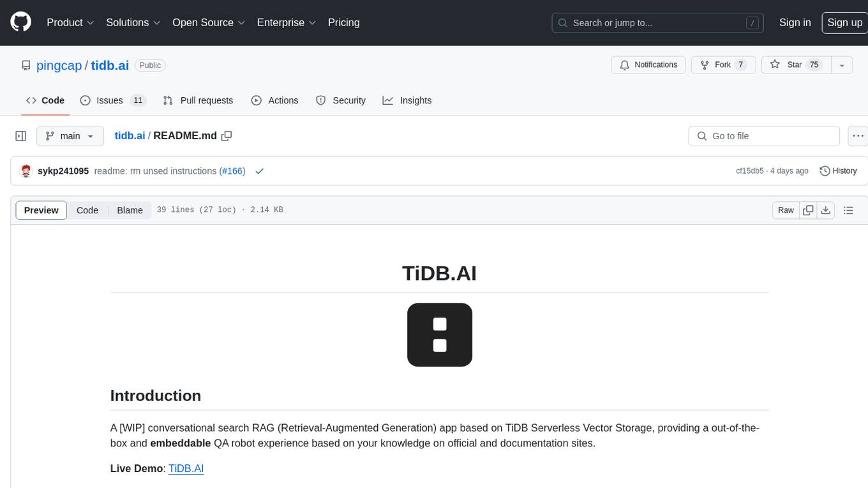Open the more file actions menu
Screen dimensions: 868x488
point(858,136)
